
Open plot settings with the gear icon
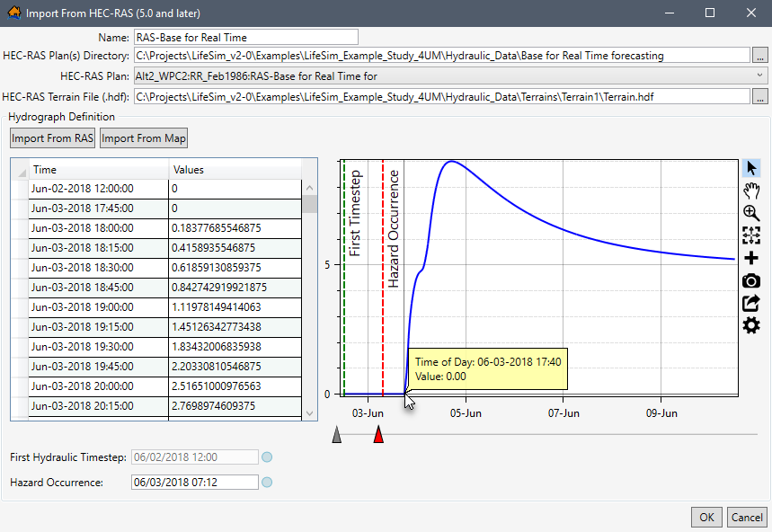coord(751,326)
